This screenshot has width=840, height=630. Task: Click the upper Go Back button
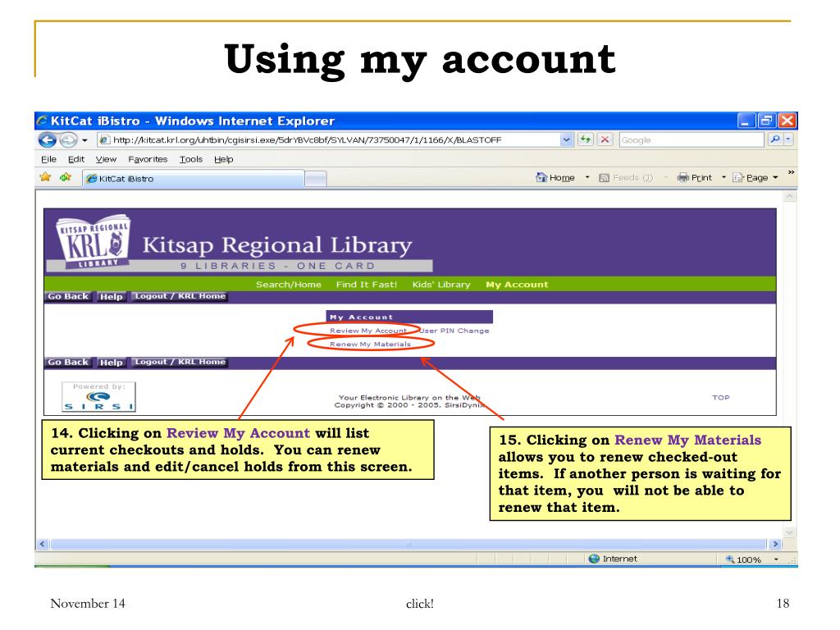[68, 296]
